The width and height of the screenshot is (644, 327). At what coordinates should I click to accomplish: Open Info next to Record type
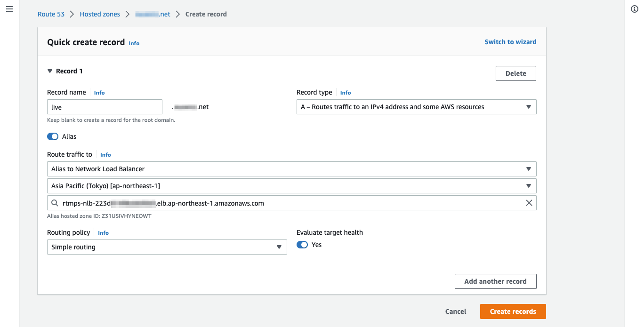[346, 93]
